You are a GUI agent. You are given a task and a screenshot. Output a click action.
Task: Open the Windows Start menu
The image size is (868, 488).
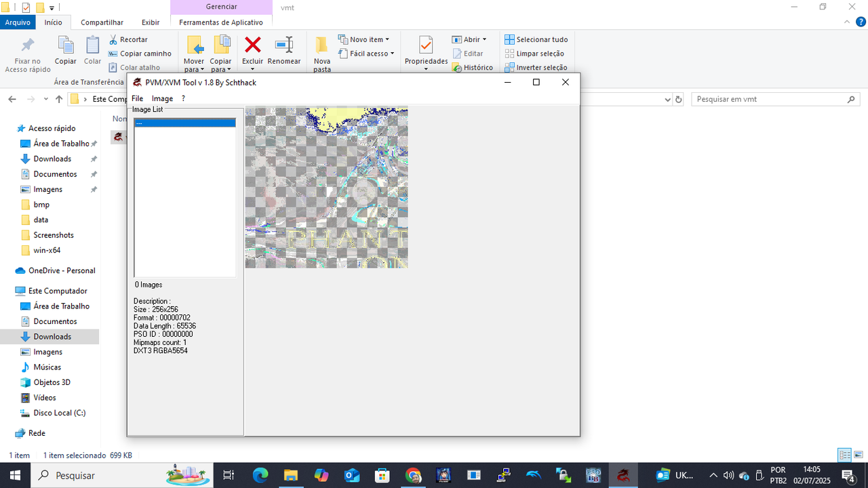point(15,475)
